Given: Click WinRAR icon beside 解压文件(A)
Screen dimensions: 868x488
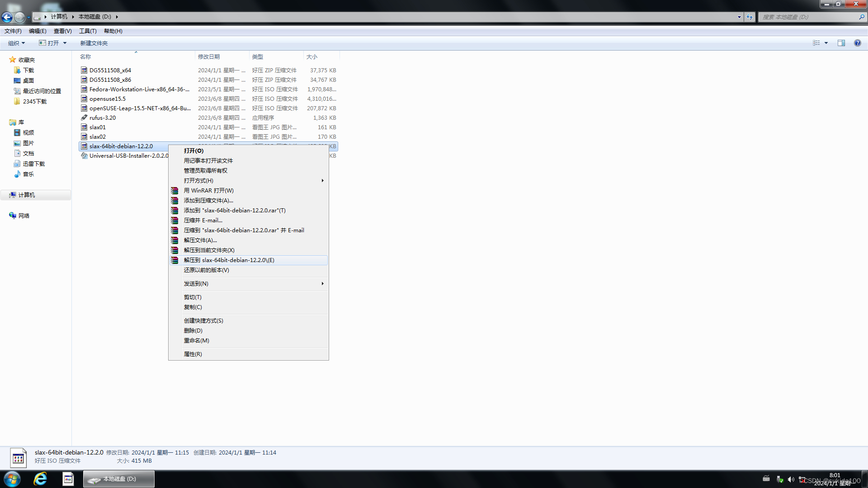Looking at the screenshot, I should [175, 240].
